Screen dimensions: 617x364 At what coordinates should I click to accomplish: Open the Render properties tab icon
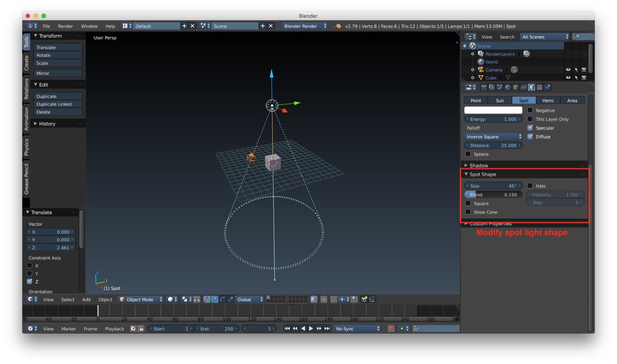[484, 87]
